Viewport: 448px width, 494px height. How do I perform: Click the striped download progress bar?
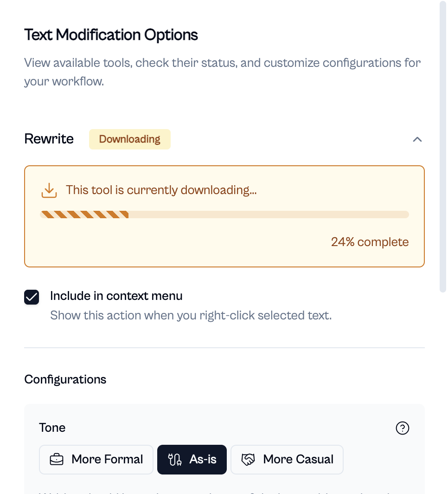pyautogui.click(x=224, y=214)
